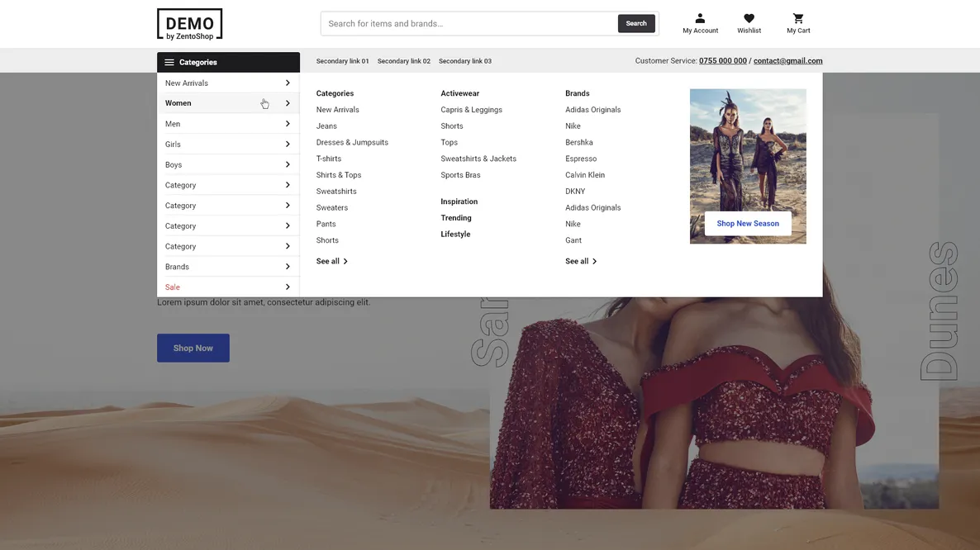Open Sweatshirts link under Categories

pos(336,191)
